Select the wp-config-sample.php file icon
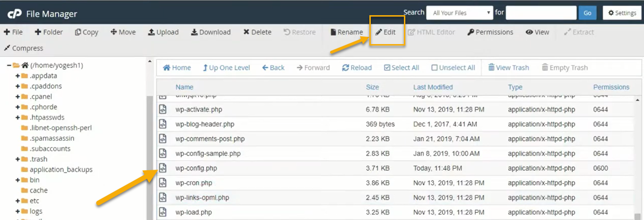 [162, 154]
